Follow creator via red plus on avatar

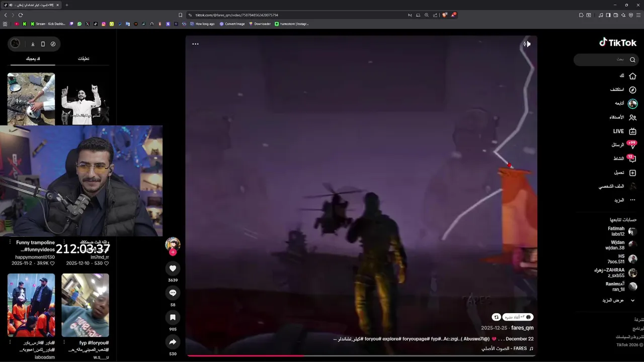point(173,252)
